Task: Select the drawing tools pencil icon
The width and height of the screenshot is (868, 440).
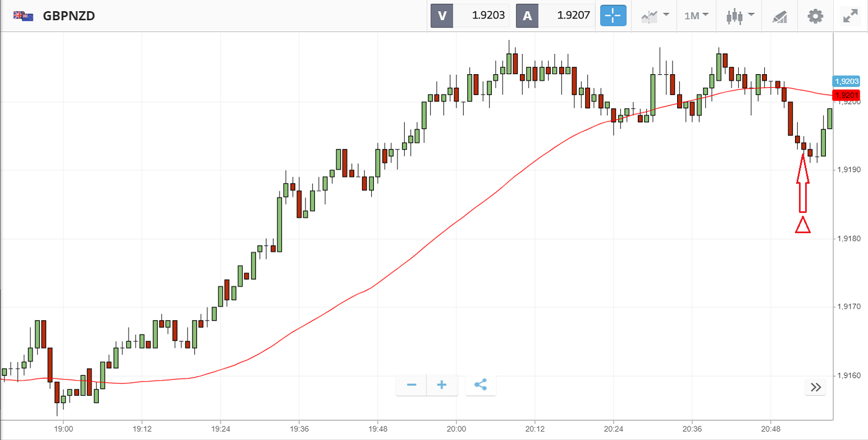Action: (780, 16)
